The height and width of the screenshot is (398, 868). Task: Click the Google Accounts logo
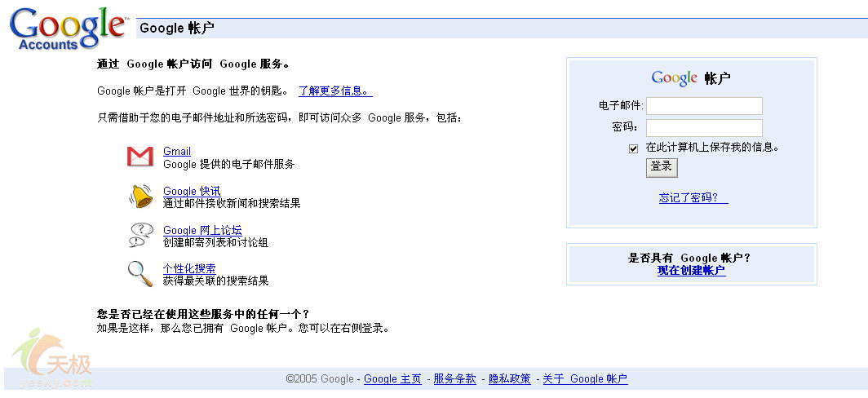(x=68, y=29)
